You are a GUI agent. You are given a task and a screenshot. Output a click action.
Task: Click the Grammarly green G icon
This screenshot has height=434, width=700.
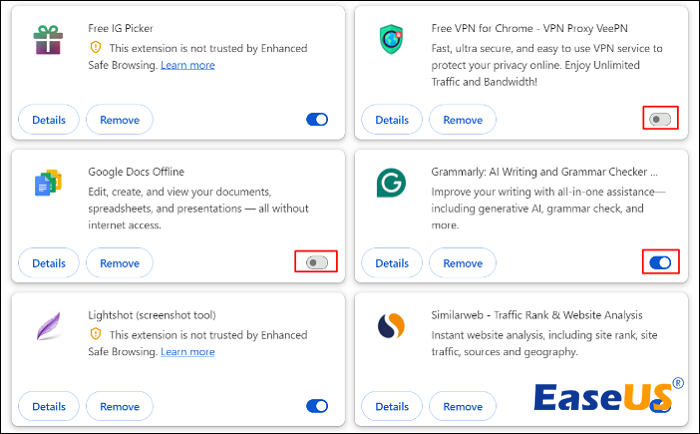pos(390,183)
